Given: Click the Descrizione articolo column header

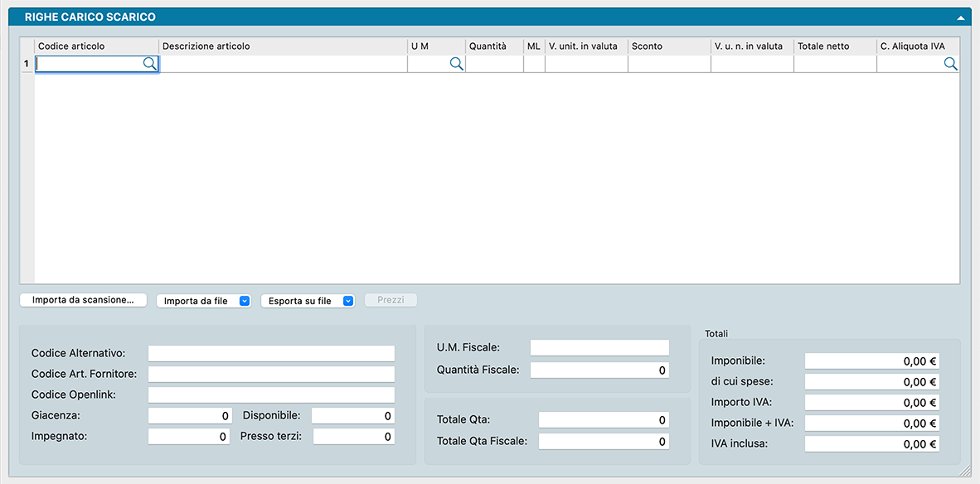Looking at the screenshot, I should [282, 46].
